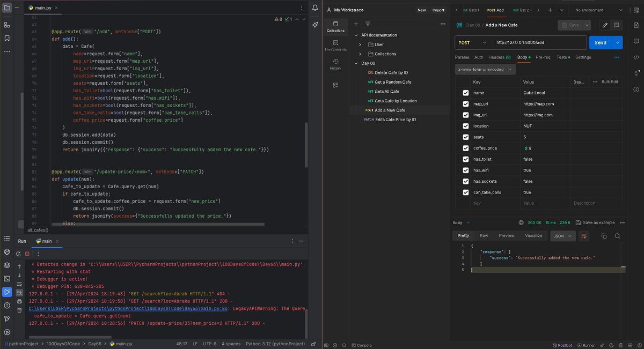Toggle soft-wrap in the Run console
Image resolution: width=644 pixels, height=349 pixels.
(19, 284)
